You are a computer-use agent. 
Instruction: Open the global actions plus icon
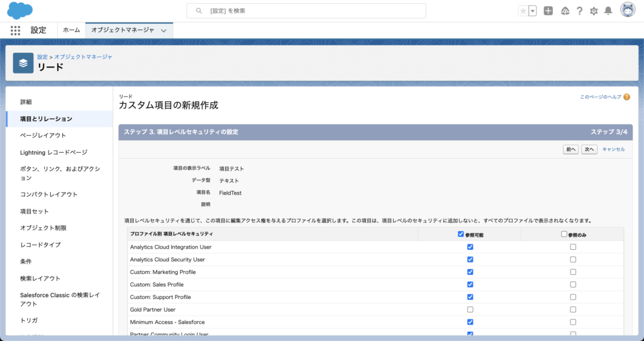548,11
